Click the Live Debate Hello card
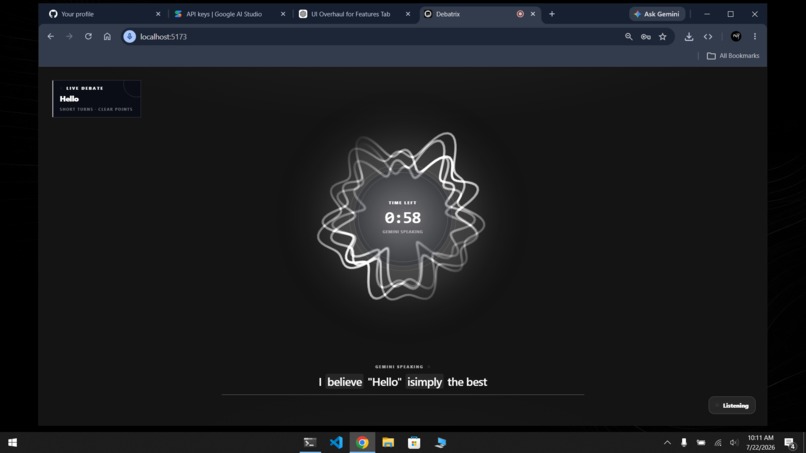The width and height of the screenshot is (806, 453). (96, 99)
